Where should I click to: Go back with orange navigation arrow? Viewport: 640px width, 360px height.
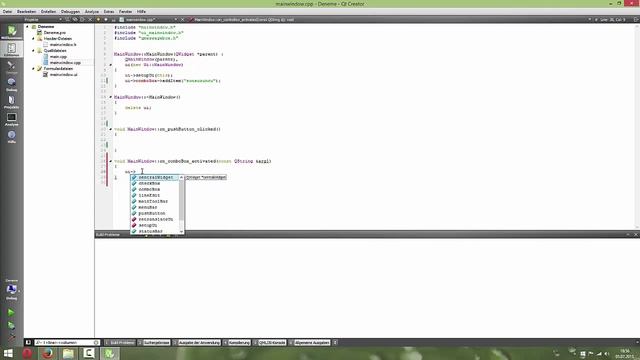(x=98, y=20)
